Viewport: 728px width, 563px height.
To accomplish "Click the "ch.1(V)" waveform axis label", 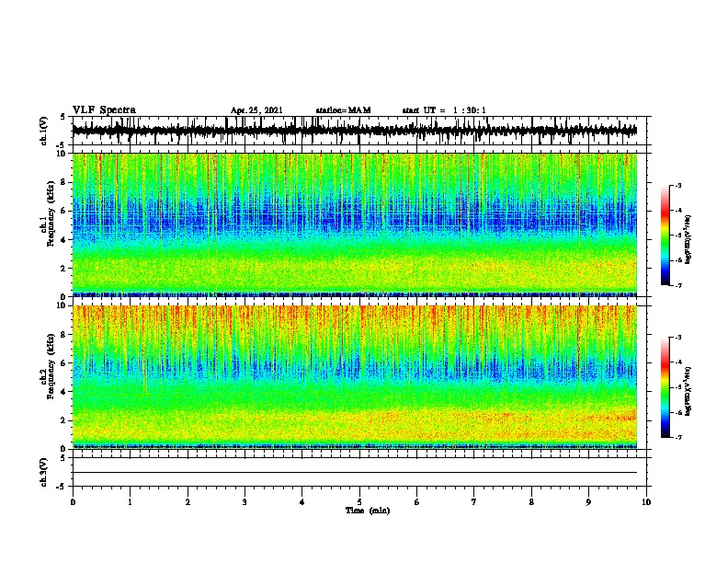I will click(x=44, y=131).
